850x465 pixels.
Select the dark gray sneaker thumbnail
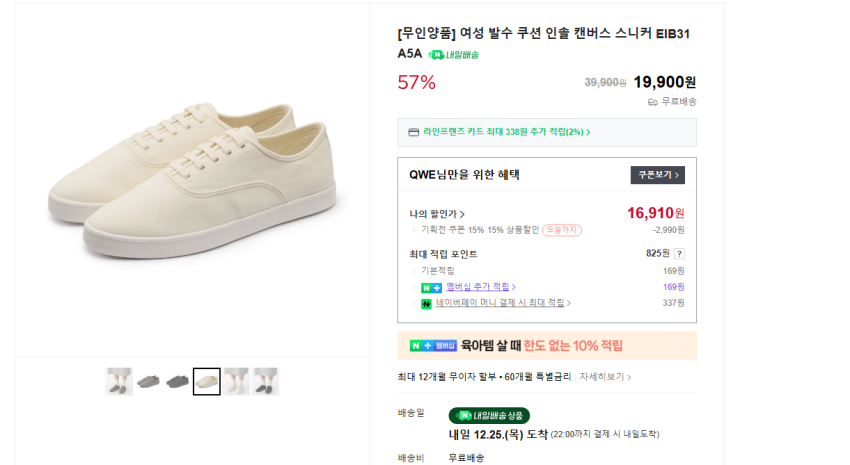[177, 381]
